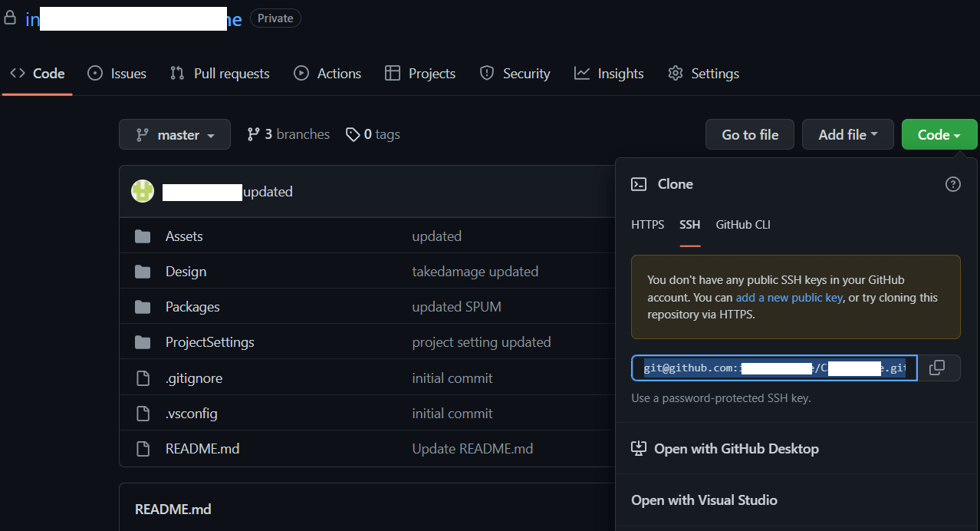Click the Insights graph icon
Screen dimensions: 980x531
pos(582,74)
